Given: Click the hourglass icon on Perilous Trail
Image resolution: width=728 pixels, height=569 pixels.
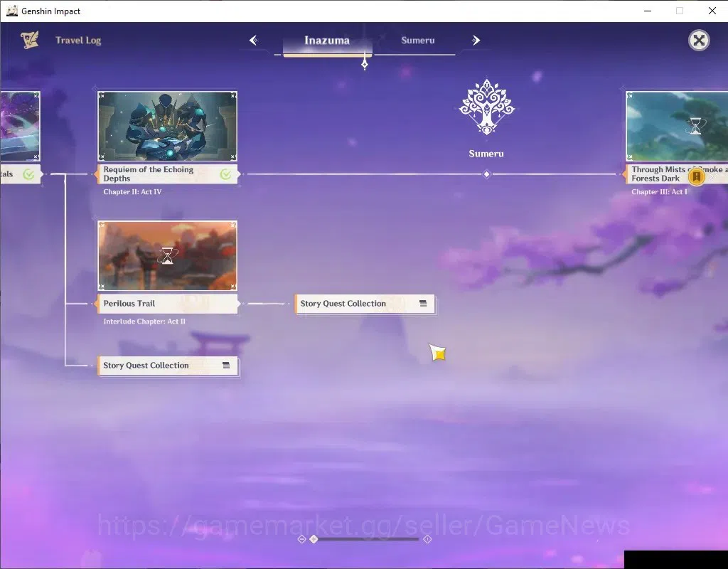Looking at the screenshot, I should coord(168,255).
